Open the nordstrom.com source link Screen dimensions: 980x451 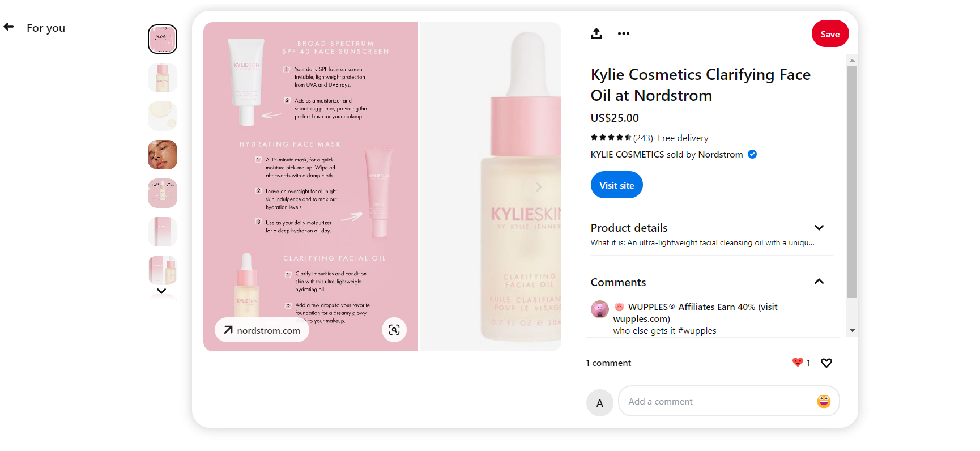(x=261, y=330)
